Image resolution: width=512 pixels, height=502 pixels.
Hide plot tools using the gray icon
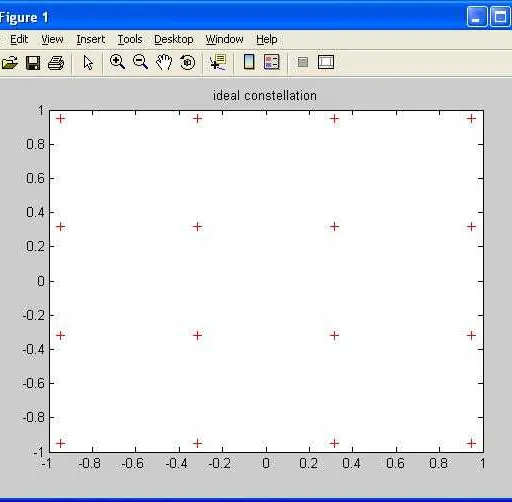click(303, 62)
